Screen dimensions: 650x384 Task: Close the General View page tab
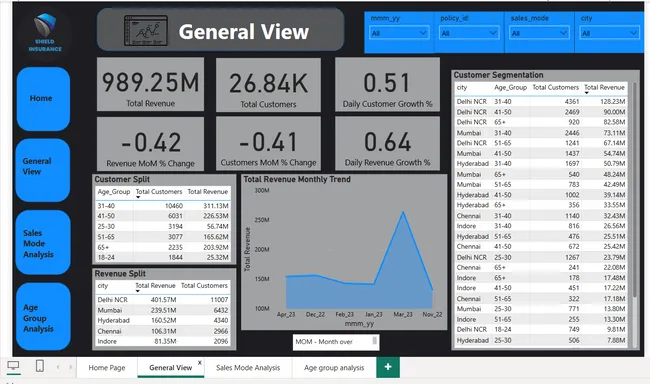(x=199, y=362)
